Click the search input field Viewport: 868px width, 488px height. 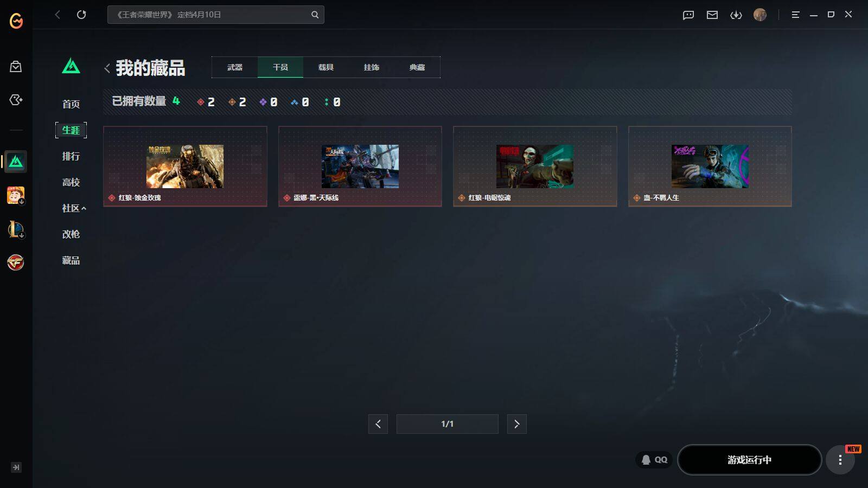click(216, 15)
